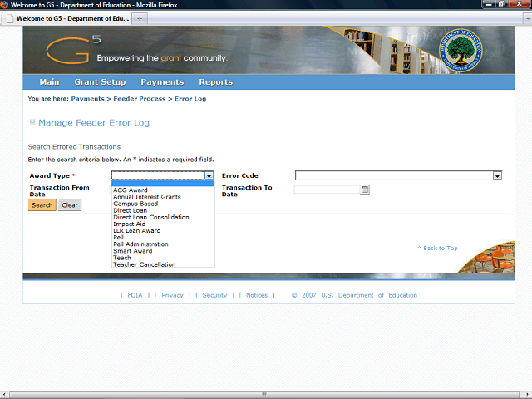Pick LLR Loan Award option
The height and width of the screenshot is (399, 532).
pyautogui.click(x=136, y=231)
